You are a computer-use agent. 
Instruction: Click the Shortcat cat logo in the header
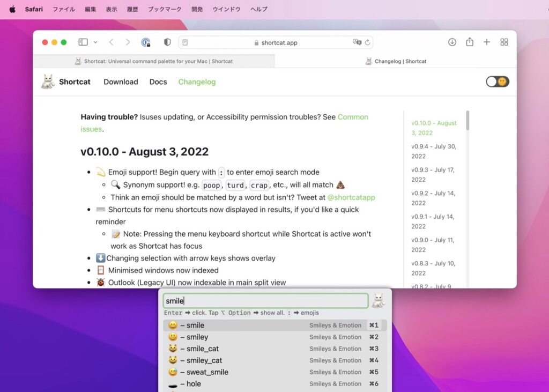click(47, 82)
